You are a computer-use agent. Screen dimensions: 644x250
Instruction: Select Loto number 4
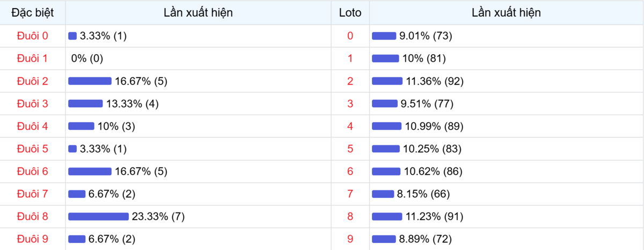point(350,126)
